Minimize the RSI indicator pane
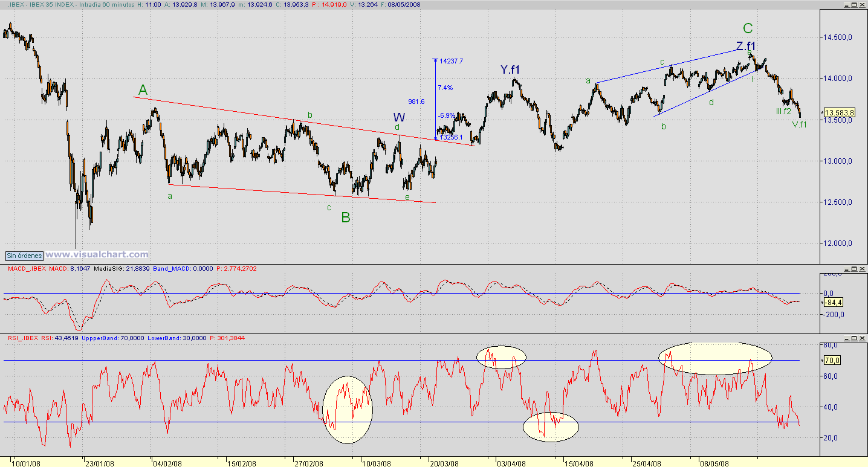Viewport: 868px width, 467px height. click(x=846, y=337)
